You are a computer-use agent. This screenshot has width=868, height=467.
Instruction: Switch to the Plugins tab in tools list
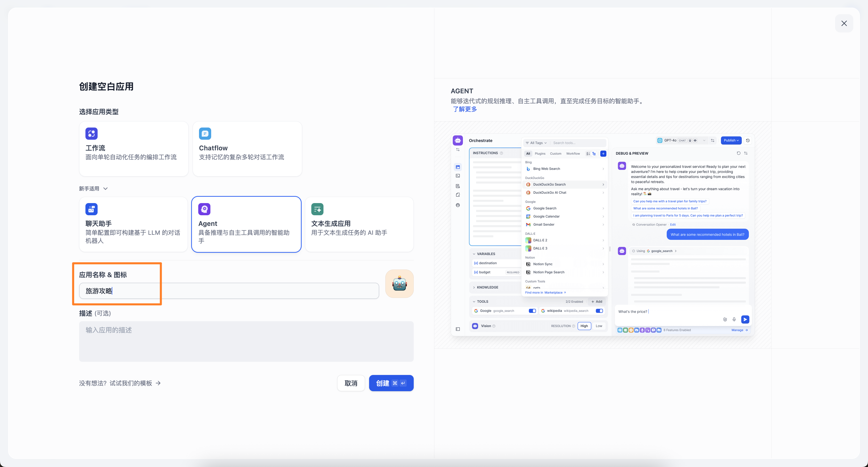point(540,154)
